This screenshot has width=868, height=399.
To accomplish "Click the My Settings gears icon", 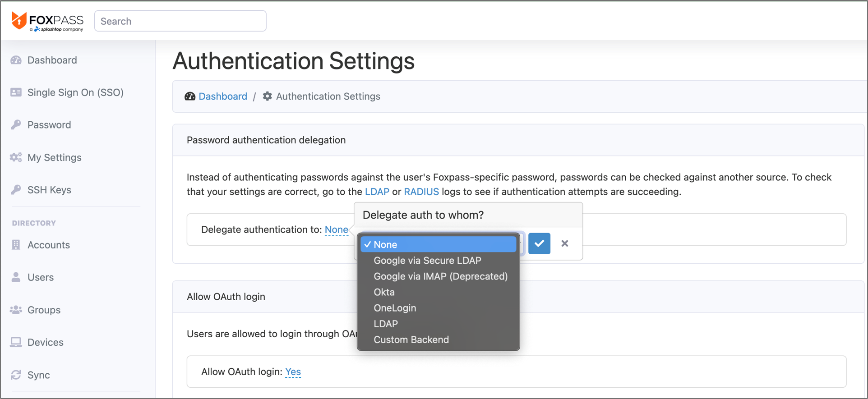I will tap(16, 157).
